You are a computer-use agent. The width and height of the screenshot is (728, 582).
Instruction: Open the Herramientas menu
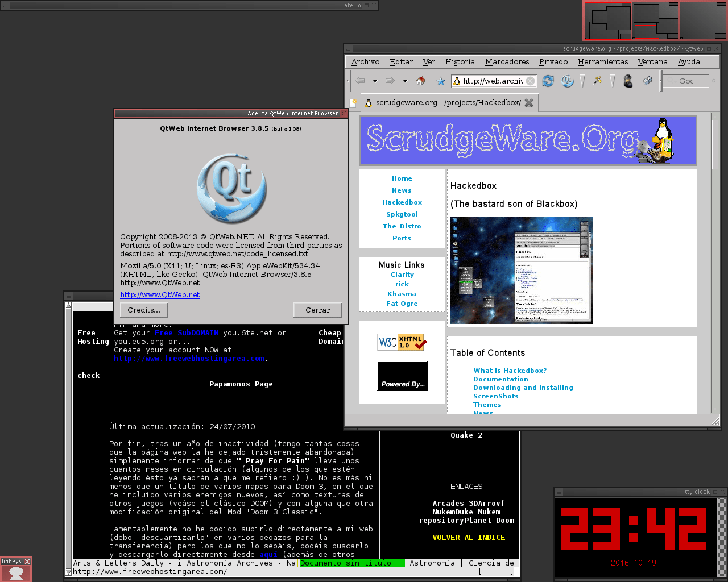click(x=603, y=61)
